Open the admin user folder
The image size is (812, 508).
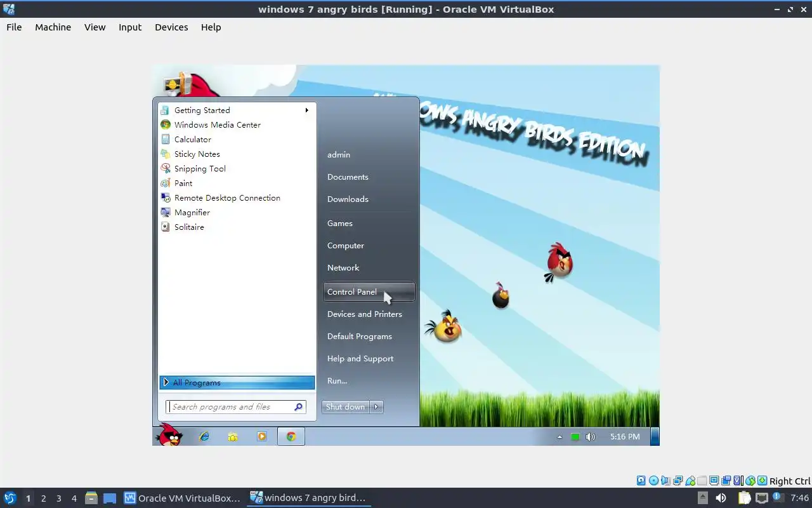point(369,154)
